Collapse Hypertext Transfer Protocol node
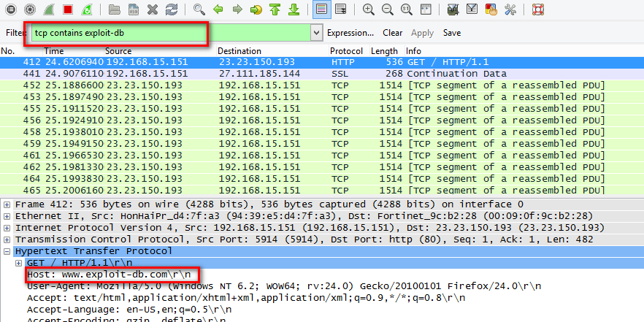 click(7, 251)
